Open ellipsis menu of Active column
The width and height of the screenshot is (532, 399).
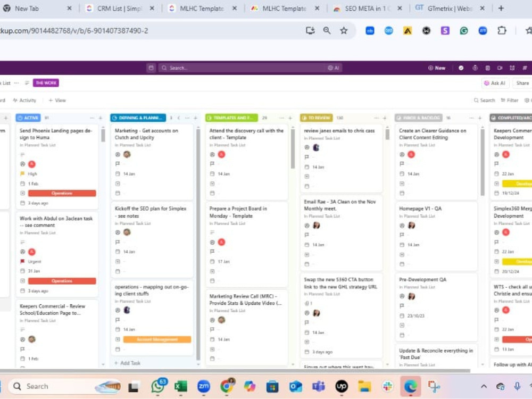(x=92, y=118)
